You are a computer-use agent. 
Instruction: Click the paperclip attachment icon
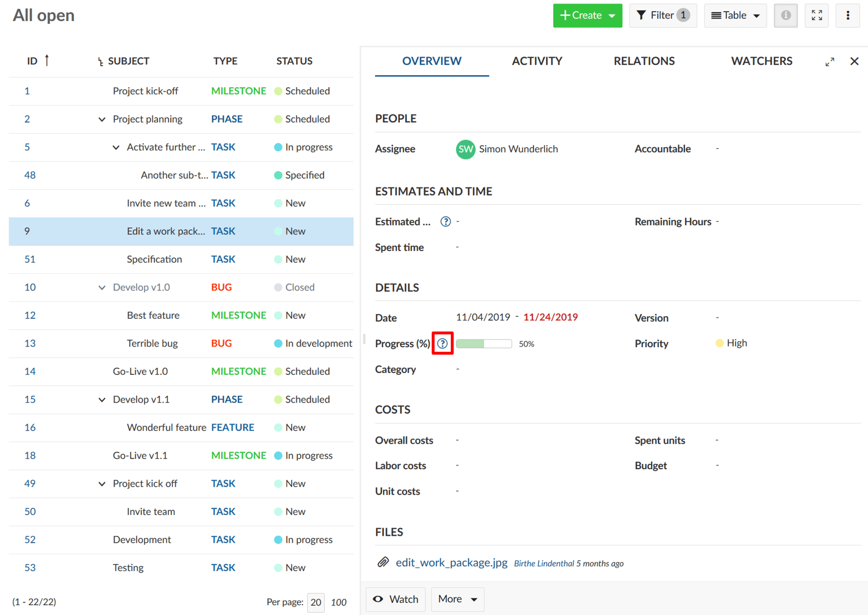click(383, 562)
